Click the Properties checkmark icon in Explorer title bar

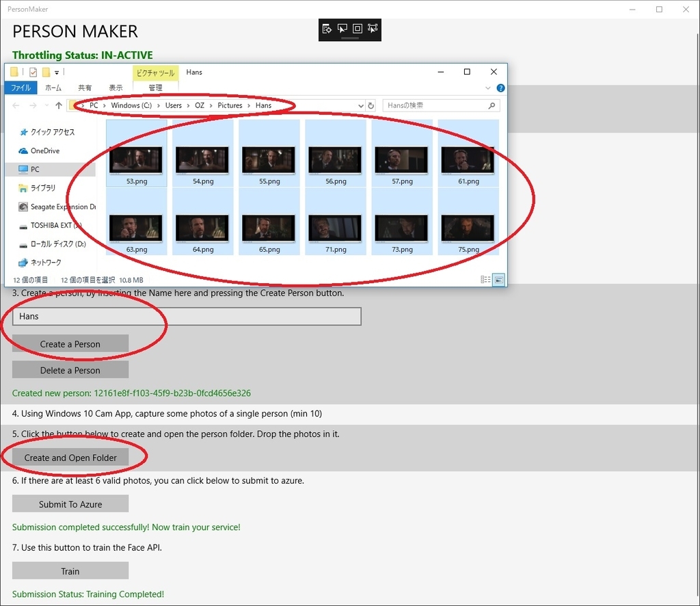click(33, 72)
